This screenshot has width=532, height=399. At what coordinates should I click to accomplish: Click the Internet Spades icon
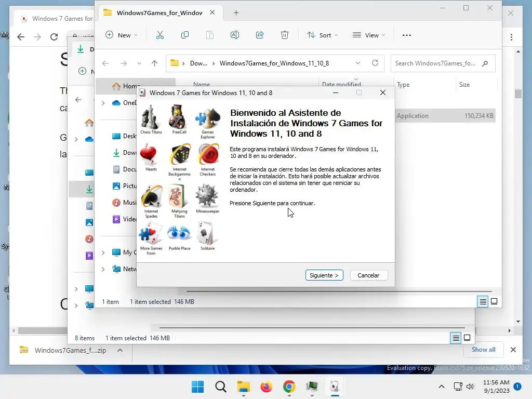(x=151, y=196)
